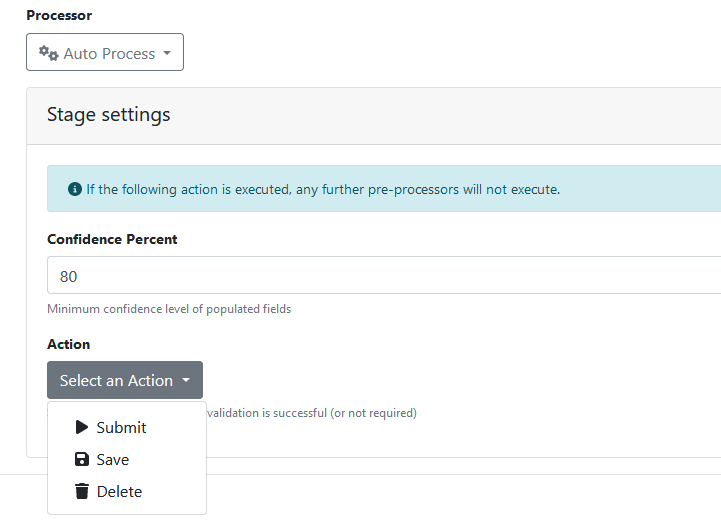The height and width of the screenshot is (529, 721).
Task: Choose Submit from the action menu
Action: 121,427
